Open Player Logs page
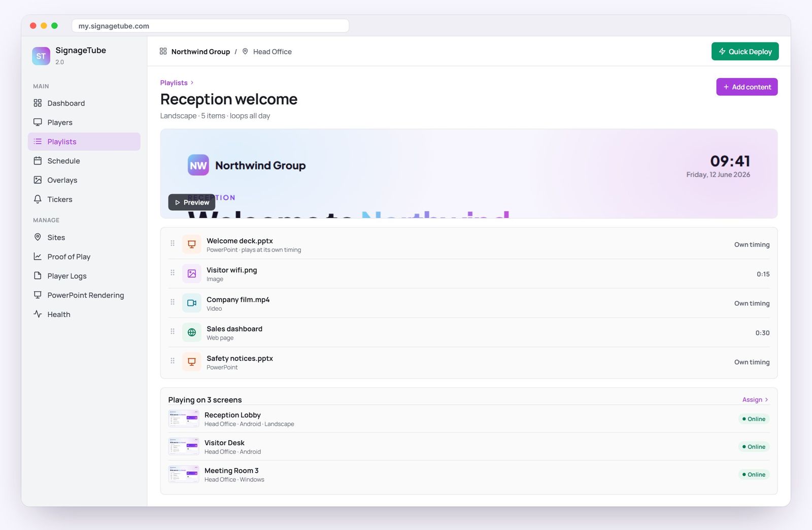 84,276
